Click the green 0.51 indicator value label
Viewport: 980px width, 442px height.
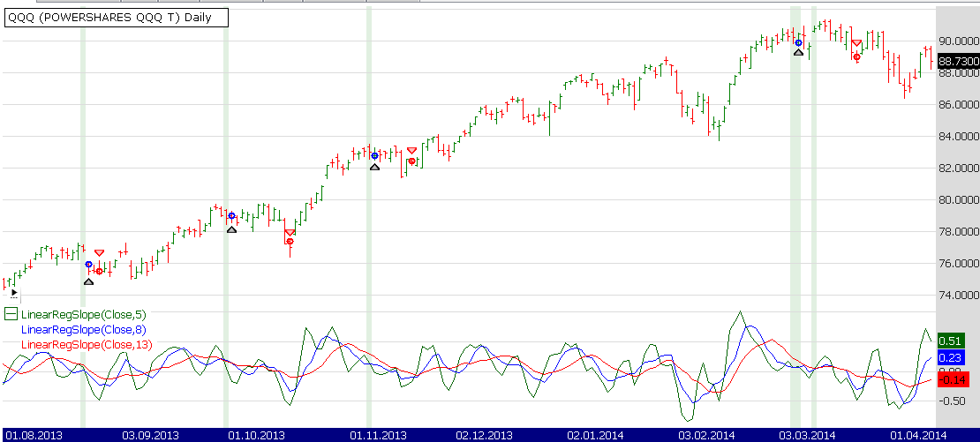coord(950,341)
